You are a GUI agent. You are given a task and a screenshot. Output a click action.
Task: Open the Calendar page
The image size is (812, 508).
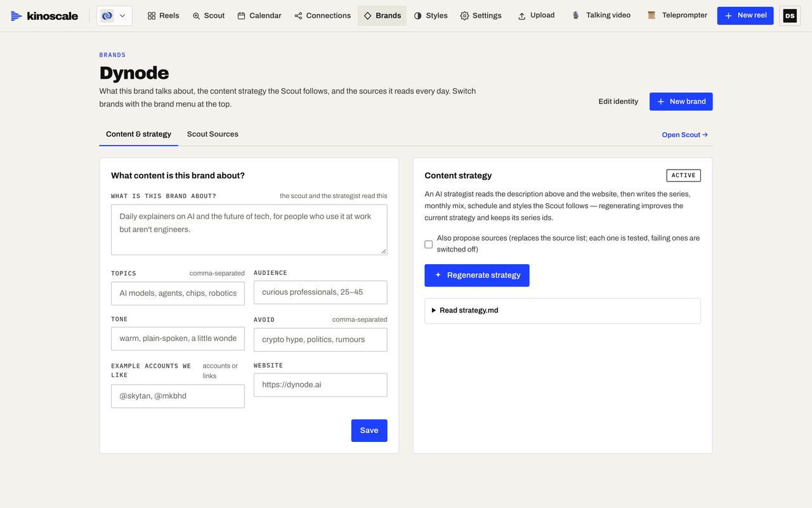click(259, 16)
